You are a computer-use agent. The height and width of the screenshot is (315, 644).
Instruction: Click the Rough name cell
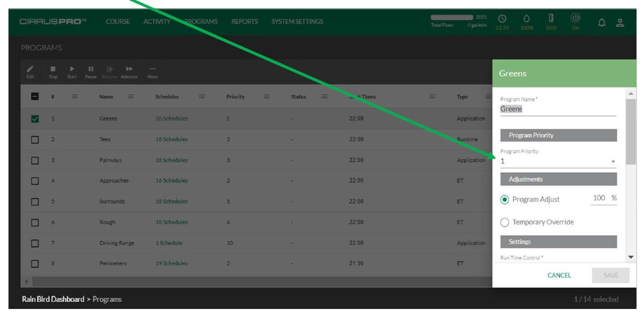tap(107, 223)
